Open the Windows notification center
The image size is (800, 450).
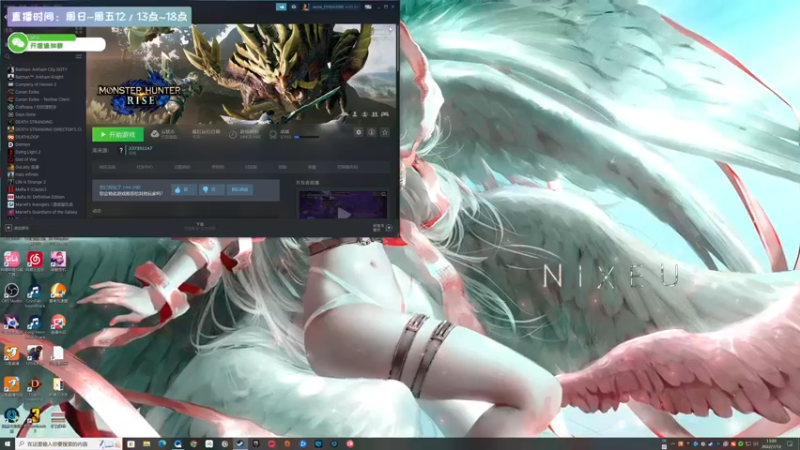pos(790,444)
